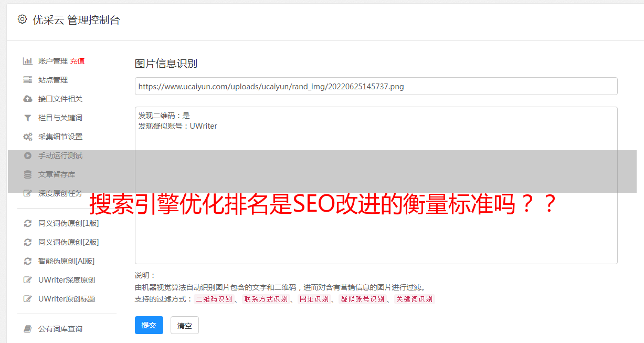Open the UWriter原创标题 menu item

(x=67, y=299)
